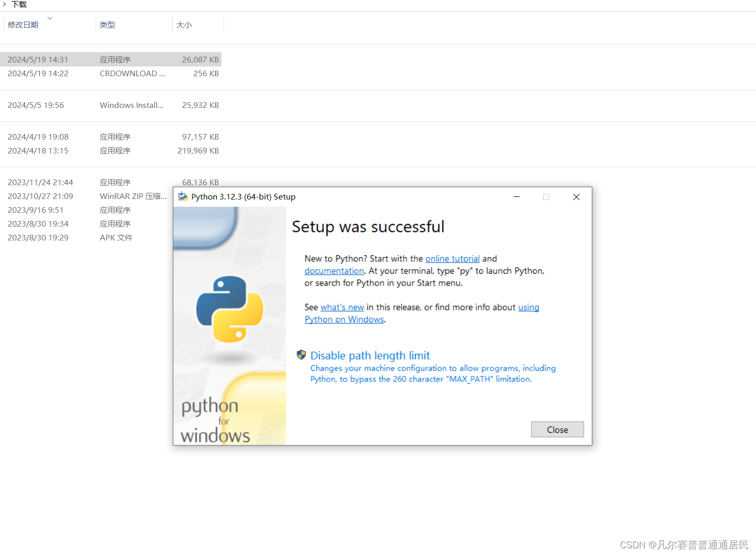
Task: Open the online tutorial link
Action: (452, 259)
